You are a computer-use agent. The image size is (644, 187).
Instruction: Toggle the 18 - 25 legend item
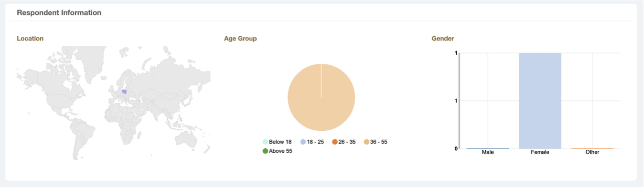pos(312,142)
